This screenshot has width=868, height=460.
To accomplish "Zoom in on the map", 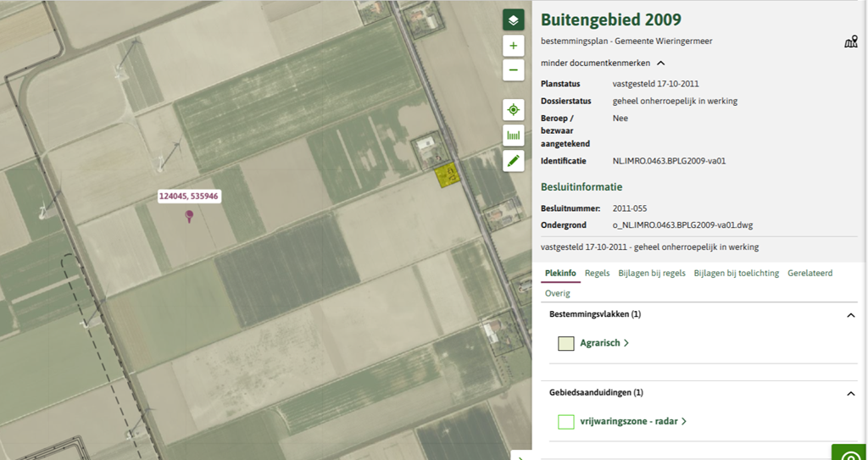I will pos(513,46).
